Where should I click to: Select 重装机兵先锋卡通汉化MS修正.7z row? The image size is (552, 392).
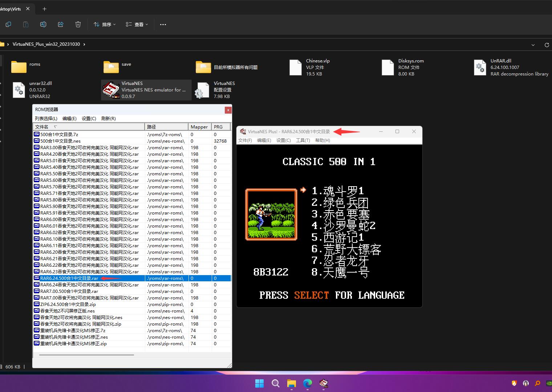click(x=132, y=330)
